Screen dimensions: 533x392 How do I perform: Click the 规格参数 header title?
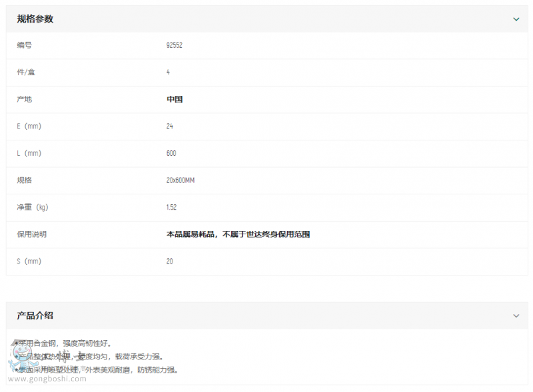tap(35, 19)
